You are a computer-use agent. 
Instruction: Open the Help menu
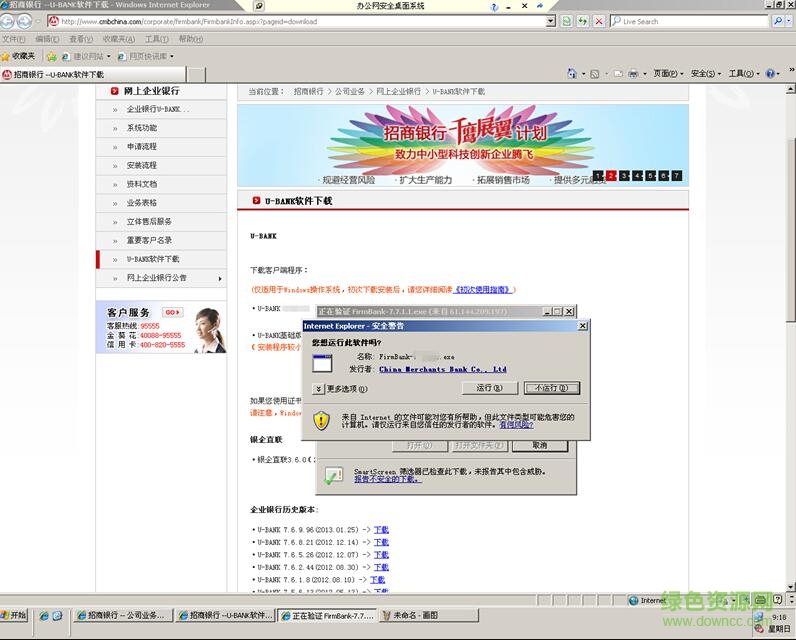pos(190,39)
